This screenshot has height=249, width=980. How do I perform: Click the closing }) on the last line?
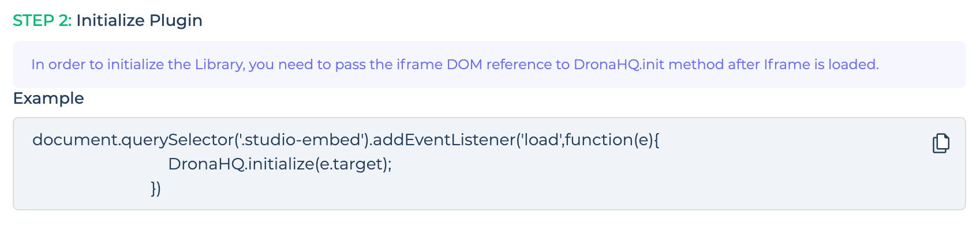tap(156, 188)
